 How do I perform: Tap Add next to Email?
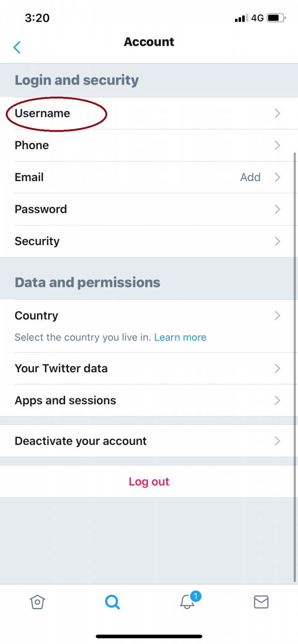pyautogui.click(x=250, y=177)
